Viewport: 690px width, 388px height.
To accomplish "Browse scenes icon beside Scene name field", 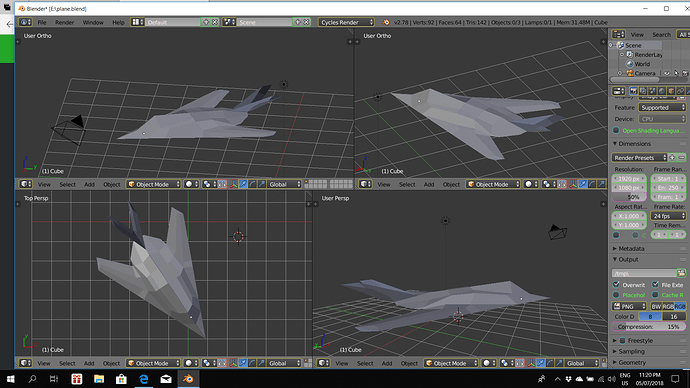I will coord(229,22).
